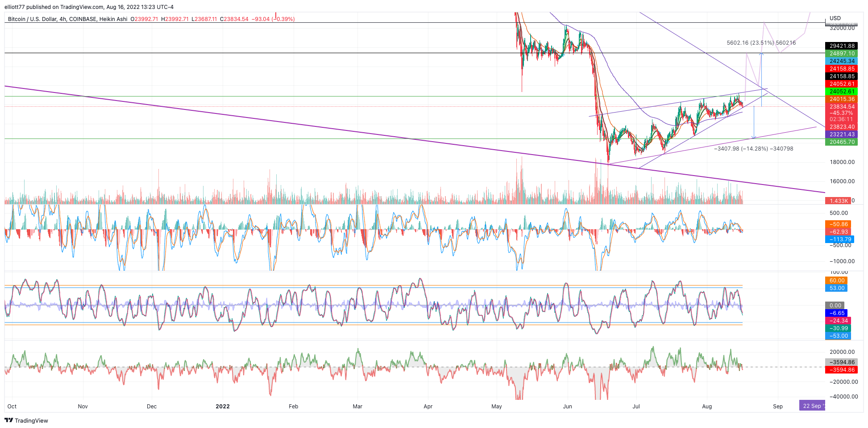This screenshot has height=428, width=868.
Task: Click the green 20465.70 support level label
Action: pos(841,142)
